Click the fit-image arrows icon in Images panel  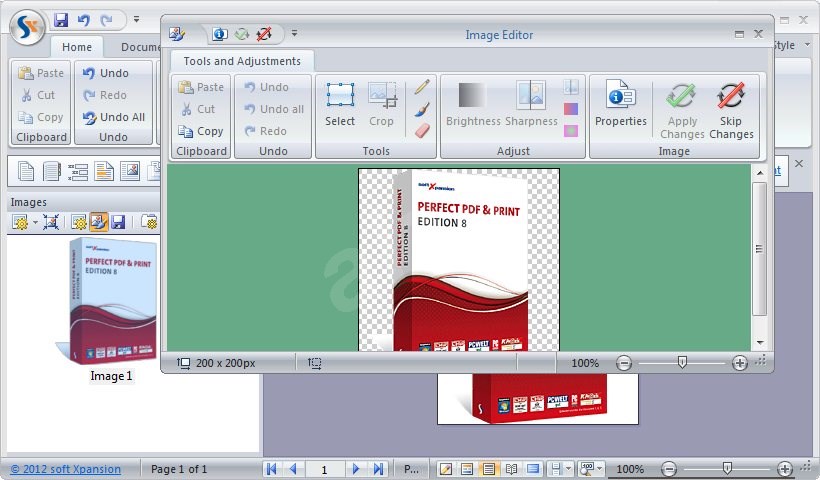pyautogui.click(x=51, y=222)
